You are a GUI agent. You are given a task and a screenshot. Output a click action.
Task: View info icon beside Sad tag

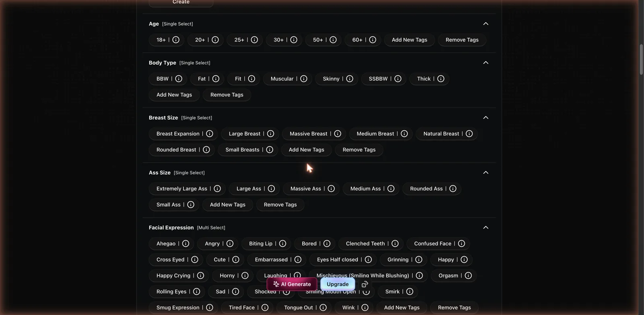[x=235, y=292]
